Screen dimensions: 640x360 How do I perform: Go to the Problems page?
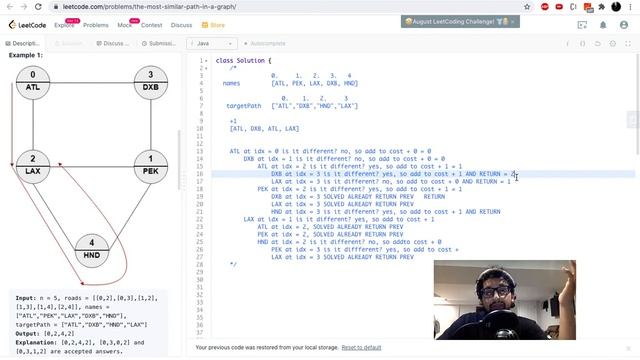click(96, 25)
